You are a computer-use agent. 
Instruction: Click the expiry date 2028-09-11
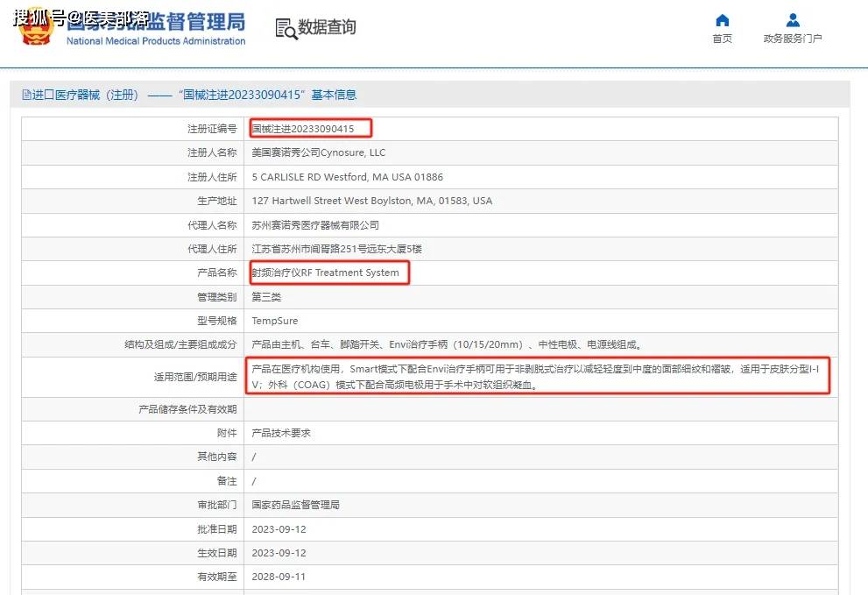pyautogui.click(x=279, y=577)
